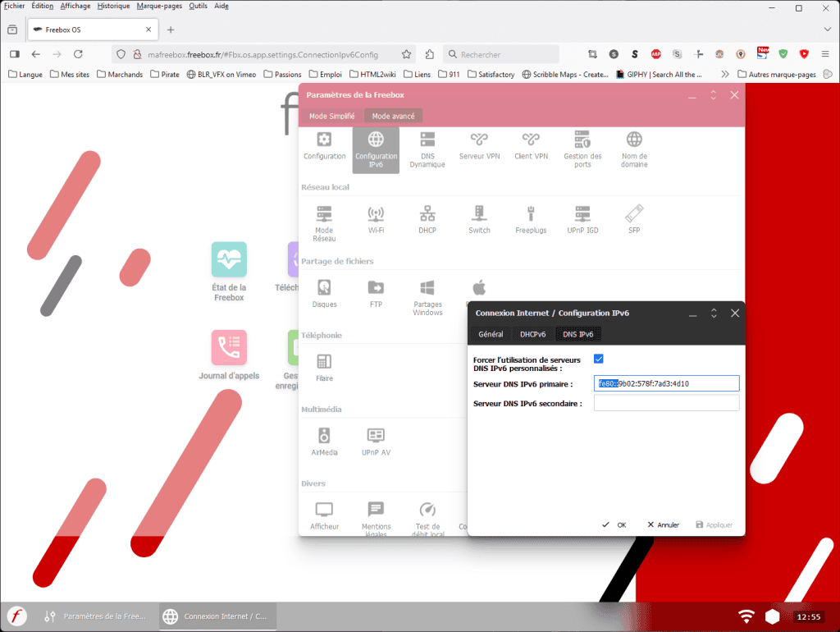The height and width of the screenshot is (632, 840).
Task: Open the Fichier menu
Action: [x=15, y=6]
